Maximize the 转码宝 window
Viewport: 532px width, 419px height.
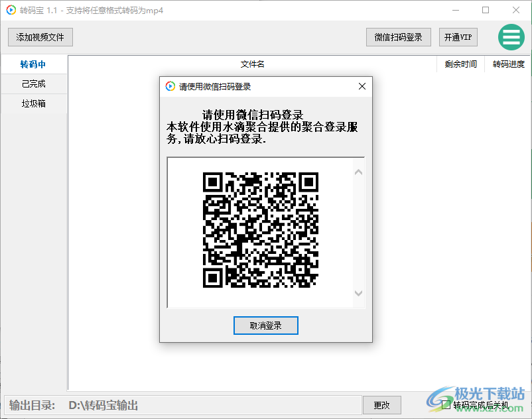click(486, 10)
